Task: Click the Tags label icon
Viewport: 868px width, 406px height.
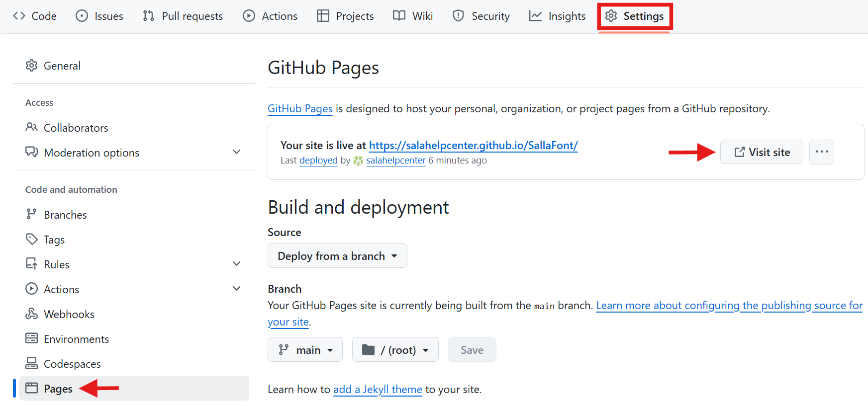Action: pos(32,239)
